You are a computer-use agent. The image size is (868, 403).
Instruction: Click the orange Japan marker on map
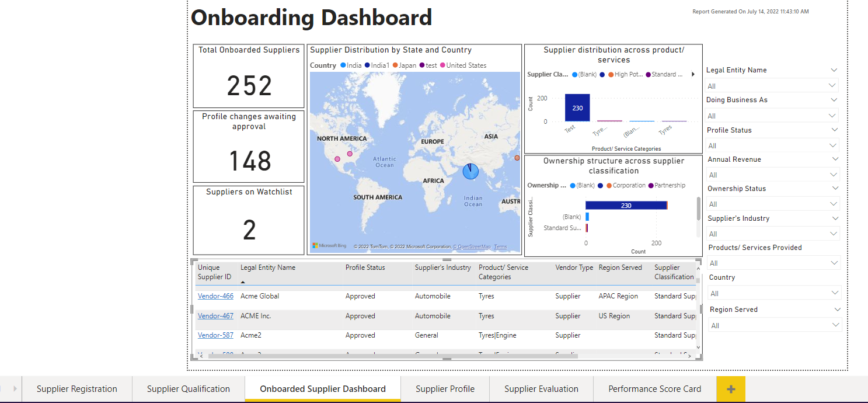pos(517,158)
